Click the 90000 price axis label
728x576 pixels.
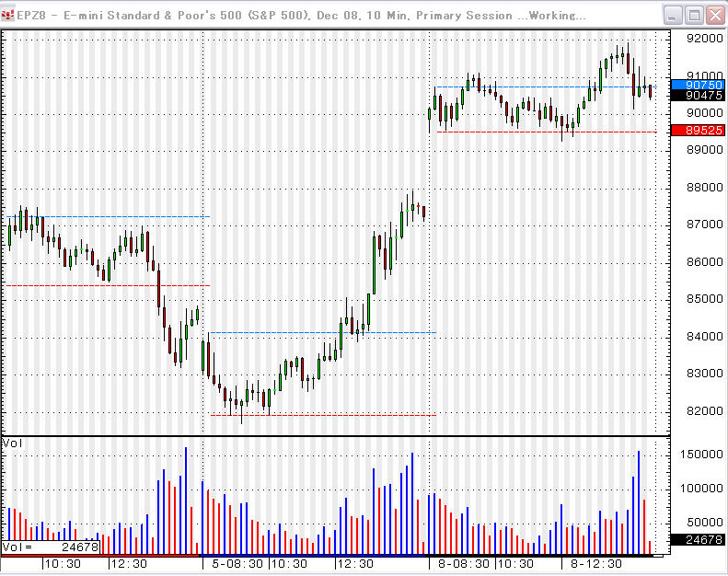tap(704, 113)
